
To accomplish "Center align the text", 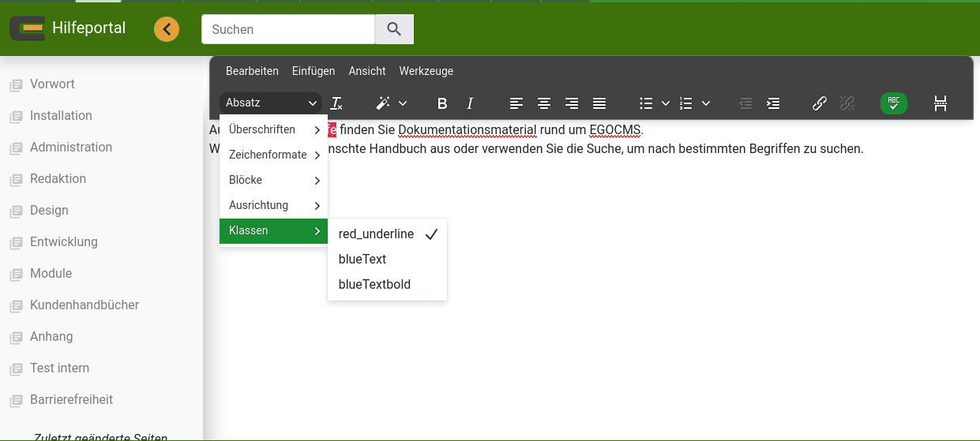I will point(544,103).
